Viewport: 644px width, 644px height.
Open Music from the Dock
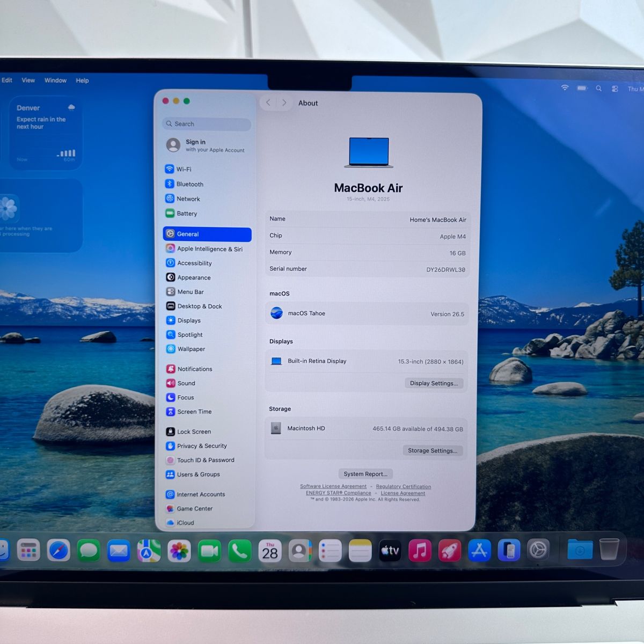pyautogui.click(x=420, y=551)
